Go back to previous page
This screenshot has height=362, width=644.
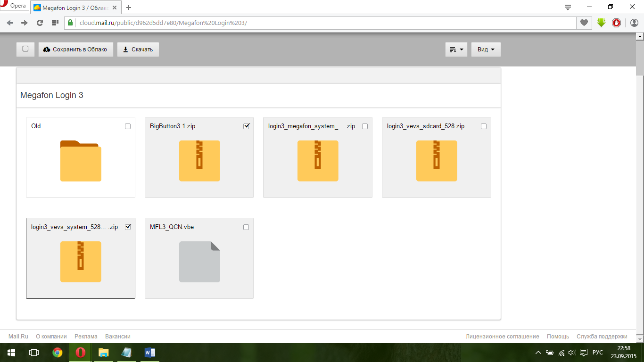click(x=10, y=23)
